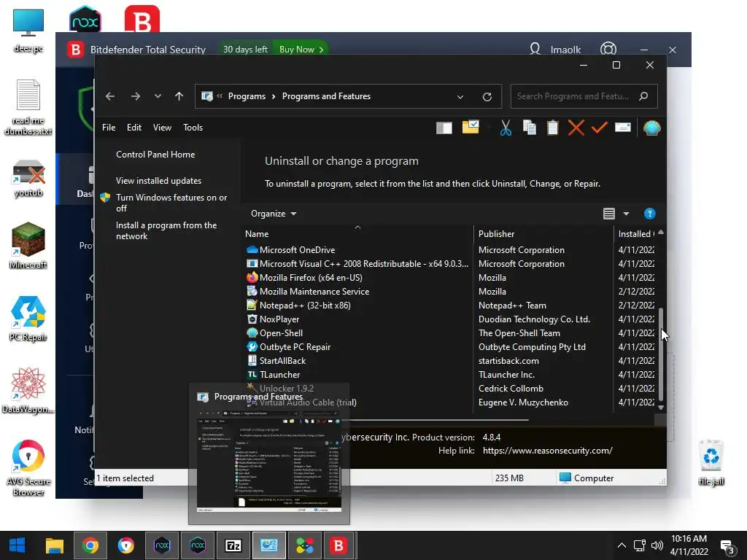This screenshot has height=560, width=747.
Task: Click Install a program from the network
Action: [166, 230]
